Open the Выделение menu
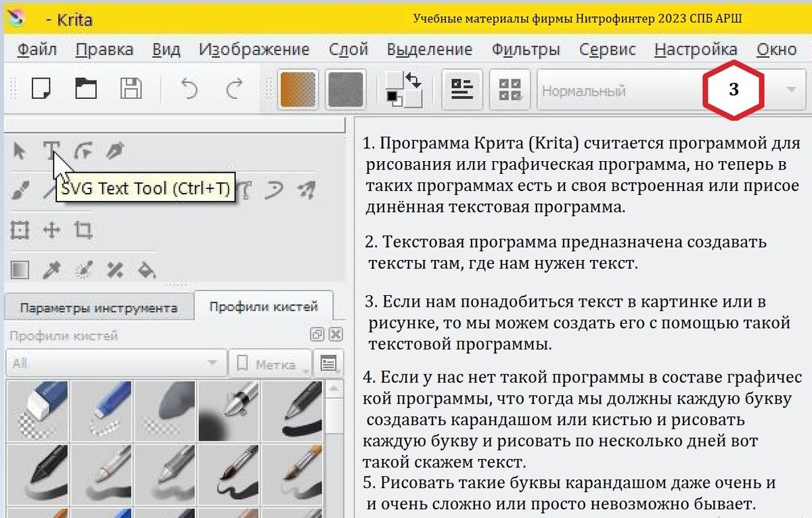 430,49
